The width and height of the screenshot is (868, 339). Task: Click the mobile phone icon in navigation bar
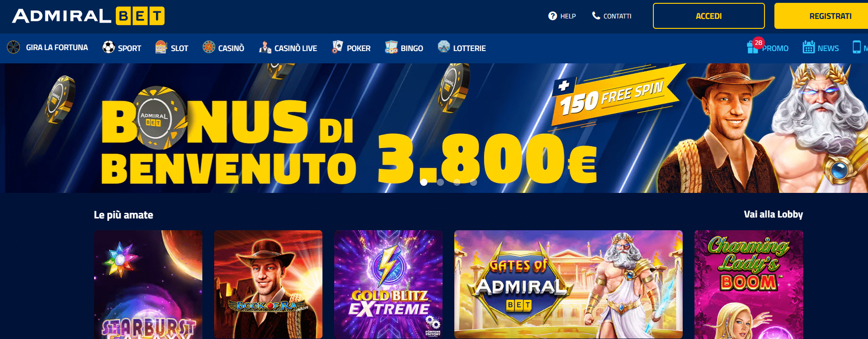point(856,47)
